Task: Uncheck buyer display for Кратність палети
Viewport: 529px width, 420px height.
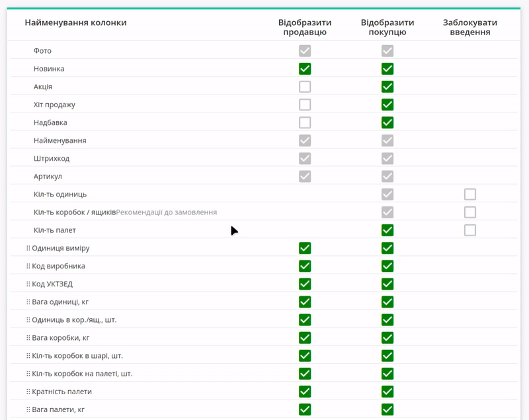Action: point(387,392)
